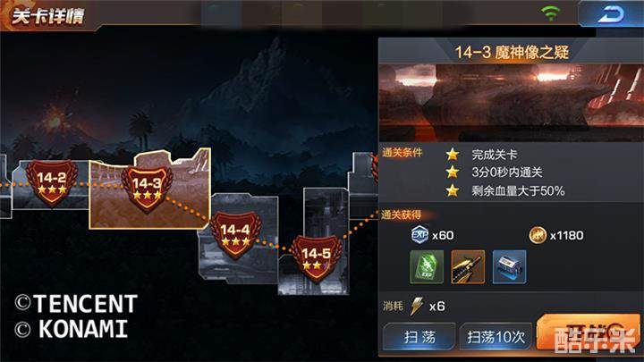The height and width of the screenshot is (362, 644).
Task: Select the 14-3 stage badge
Action: (x=147, y=189)
